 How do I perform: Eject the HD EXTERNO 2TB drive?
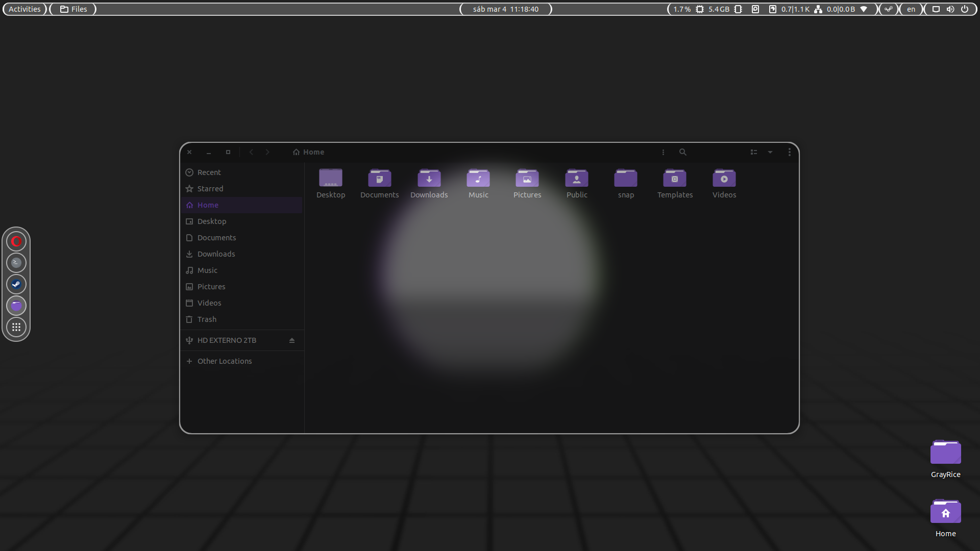point(292,340)
